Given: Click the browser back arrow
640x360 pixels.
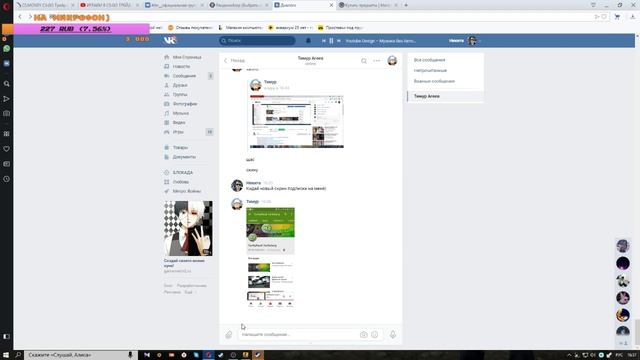Looking at the screenshot, I should pyautogui.click(x=20, y=17).
